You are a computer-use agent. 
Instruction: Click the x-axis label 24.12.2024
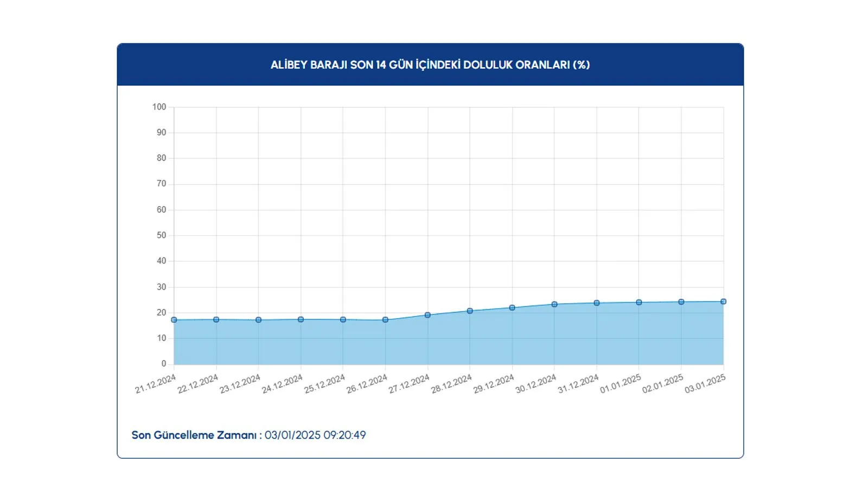click(x=282, y=384)
